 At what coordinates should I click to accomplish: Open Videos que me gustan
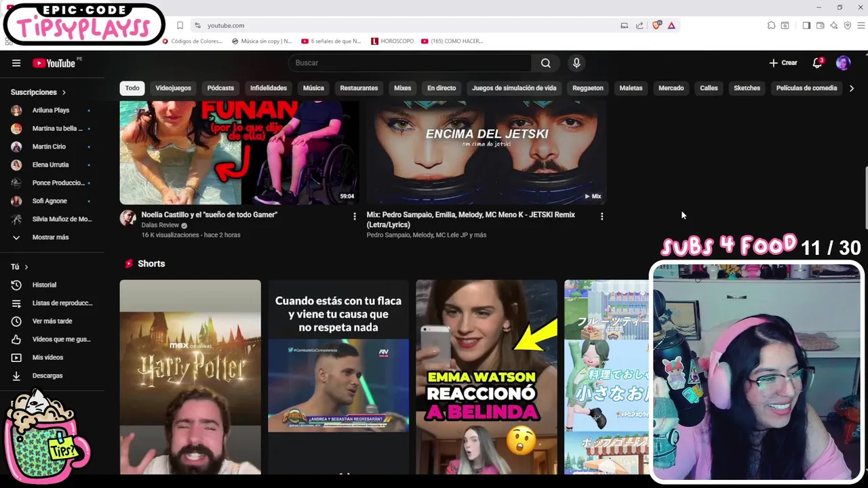tap(52, 339)
